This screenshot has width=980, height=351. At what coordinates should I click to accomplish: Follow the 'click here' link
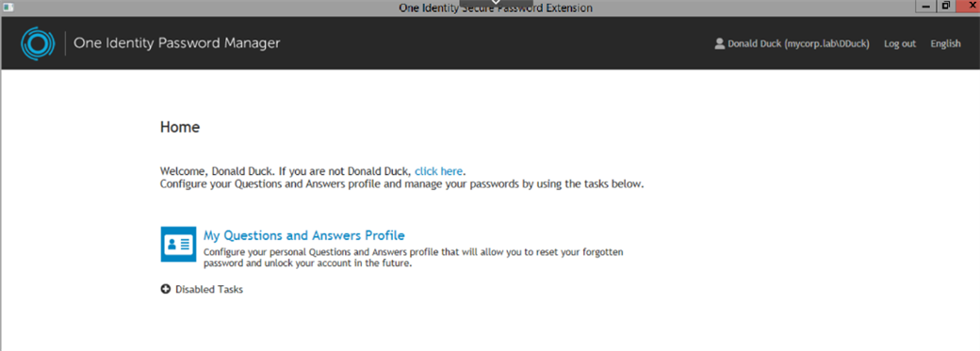point(439,171)
